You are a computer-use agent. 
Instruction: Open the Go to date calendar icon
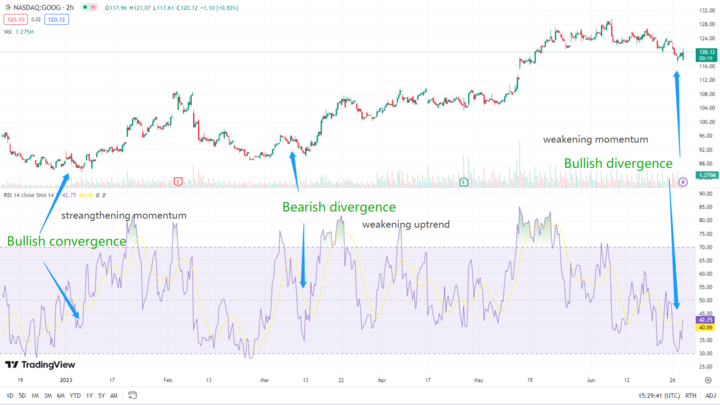(132, 395)
